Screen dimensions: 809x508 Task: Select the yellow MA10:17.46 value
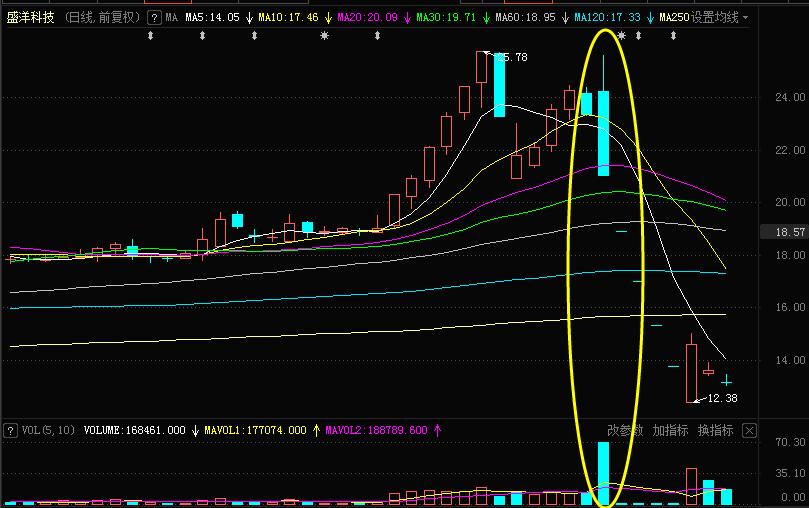pos(288,18)
